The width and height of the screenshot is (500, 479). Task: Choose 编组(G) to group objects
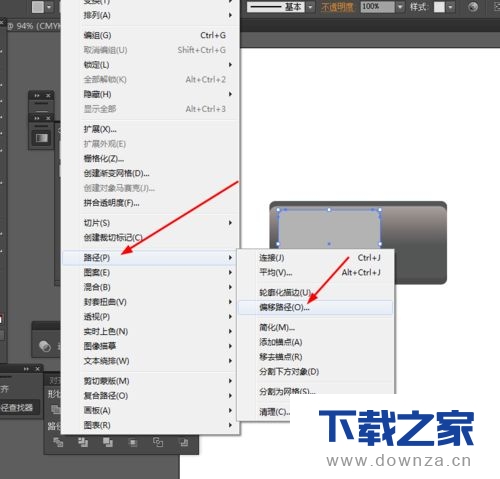pos(151,35)
